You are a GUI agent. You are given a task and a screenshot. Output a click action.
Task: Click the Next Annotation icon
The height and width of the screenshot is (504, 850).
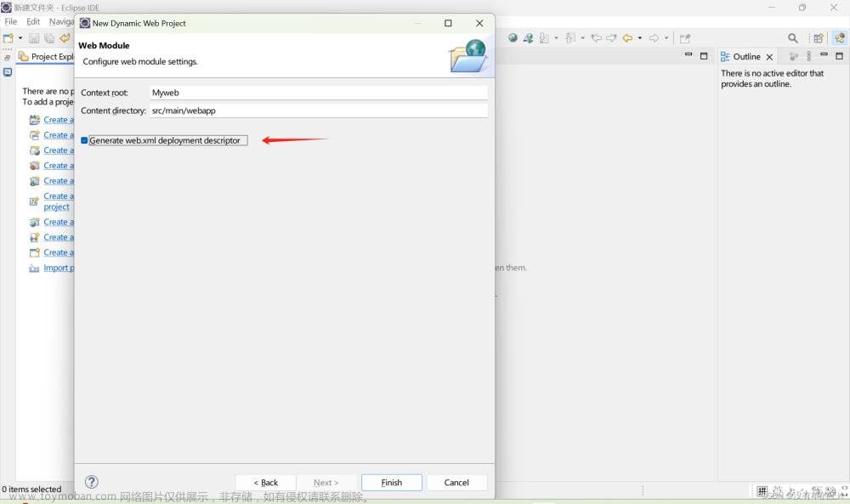pyautogui.click(x=544, y=38)
